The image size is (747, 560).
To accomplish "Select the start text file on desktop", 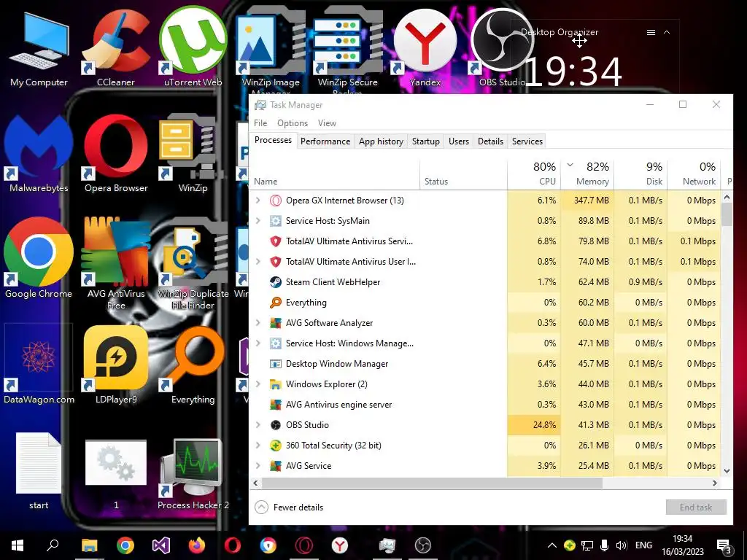I will click(39, 470).
